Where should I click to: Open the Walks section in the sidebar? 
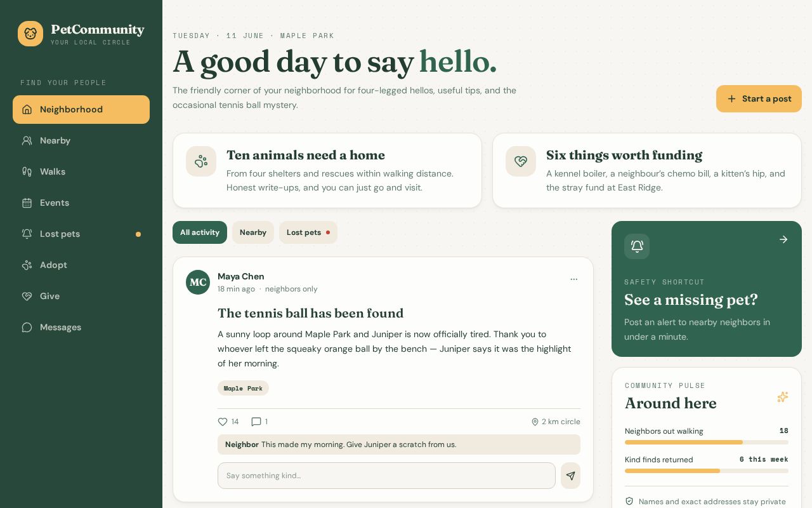81,171
